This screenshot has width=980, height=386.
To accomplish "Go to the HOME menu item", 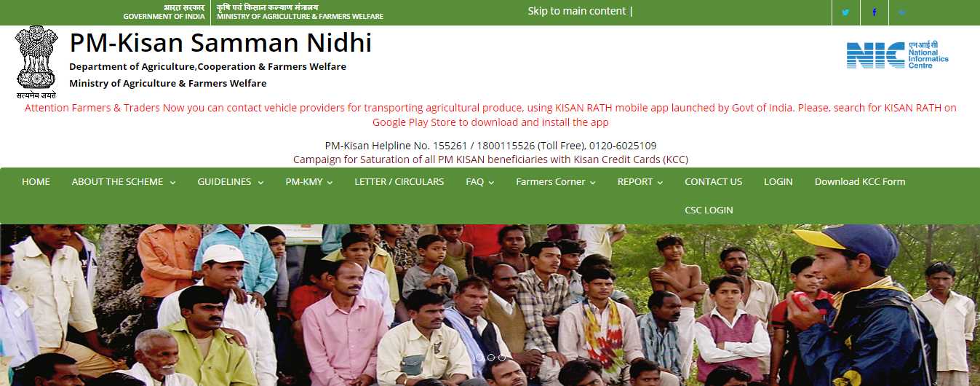I will 36,182.
